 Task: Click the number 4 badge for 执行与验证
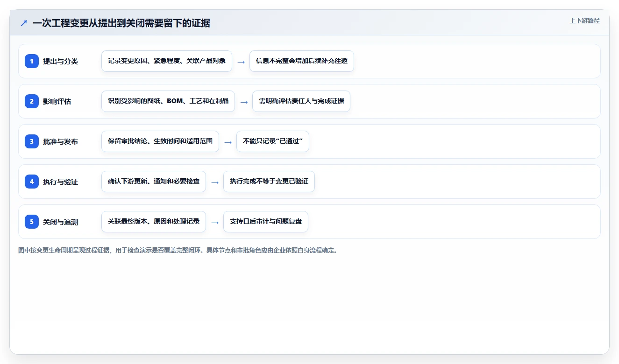click(32, 182)
